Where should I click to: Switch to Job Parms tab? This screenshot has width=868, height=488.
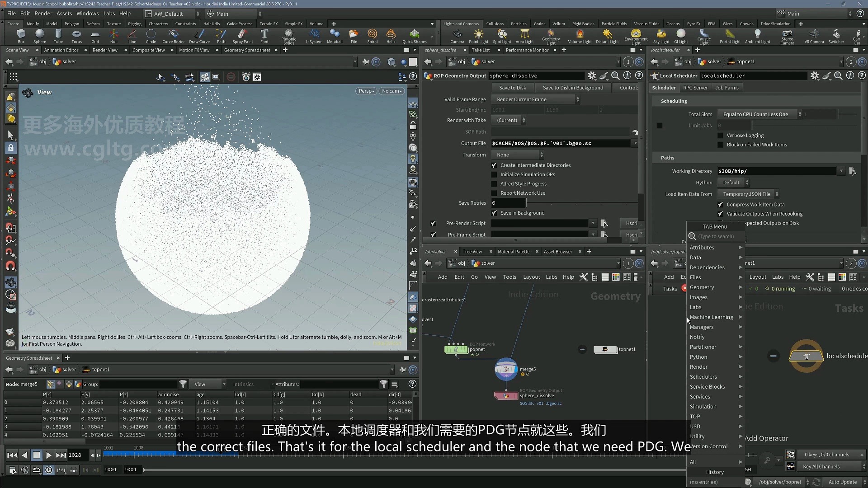pos(726,88)
